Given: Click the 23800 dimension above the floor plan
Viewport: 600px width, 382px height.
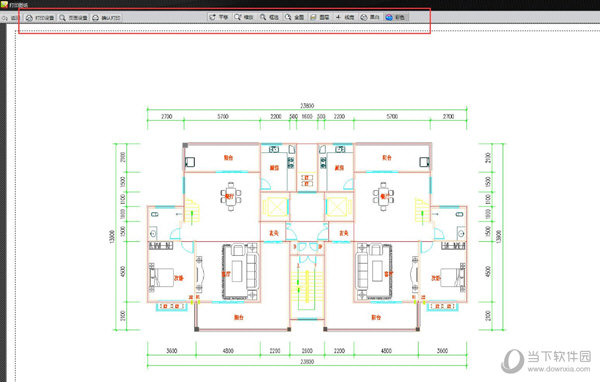Looking at the screenshot, I should [x=307, y=106].
